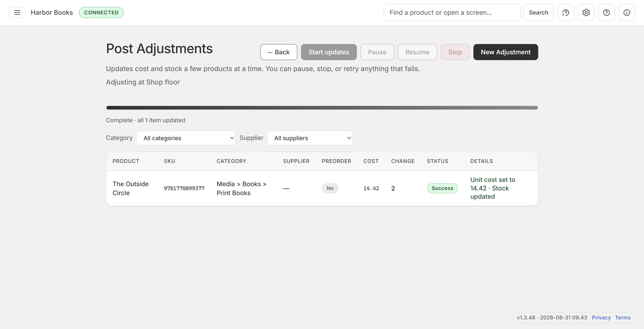Click change value 2
The image size is (644, 329).
(393, 188)
